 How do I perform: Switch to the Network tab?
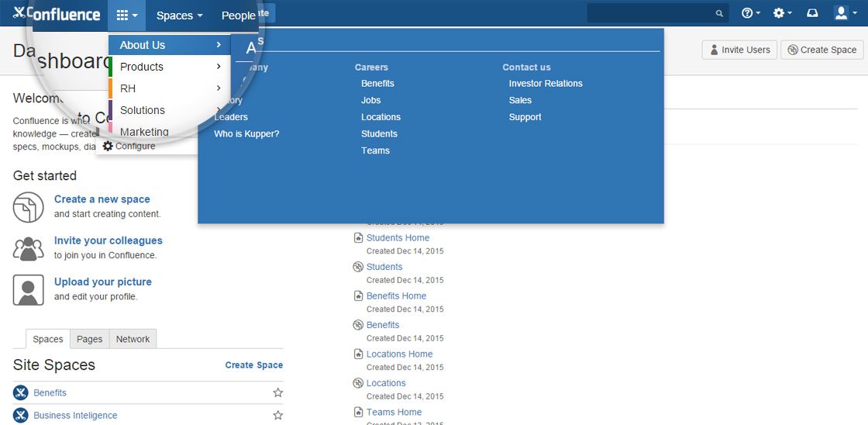click(x=133, y=339)
